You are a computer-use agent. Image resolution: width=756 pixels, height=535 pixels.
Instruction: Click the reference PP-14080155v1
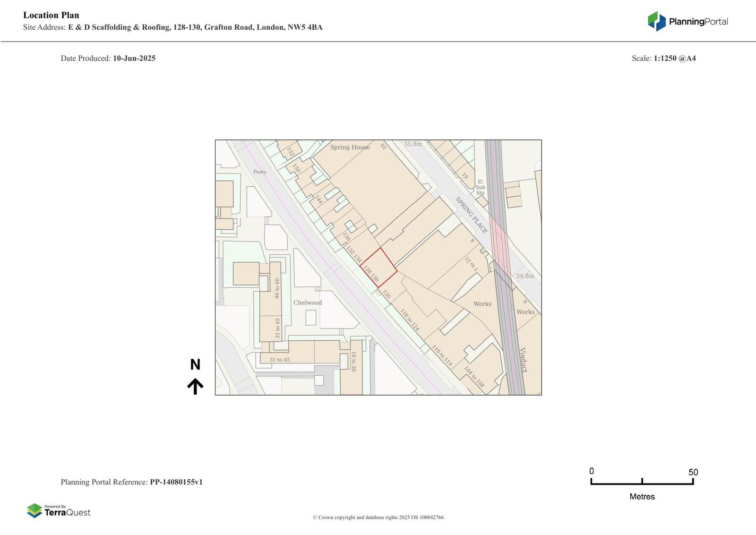click(176, 482)
